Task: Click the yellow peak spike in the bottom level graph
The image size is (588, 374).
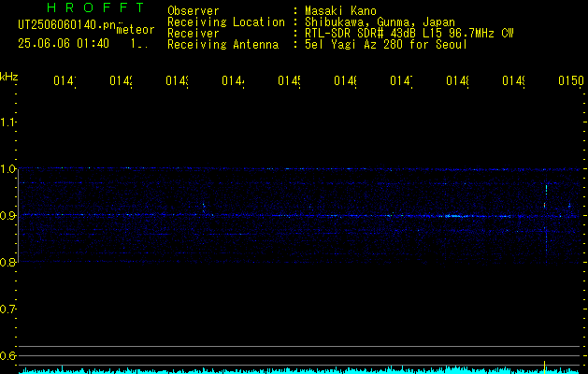Action: pos(544,367)
